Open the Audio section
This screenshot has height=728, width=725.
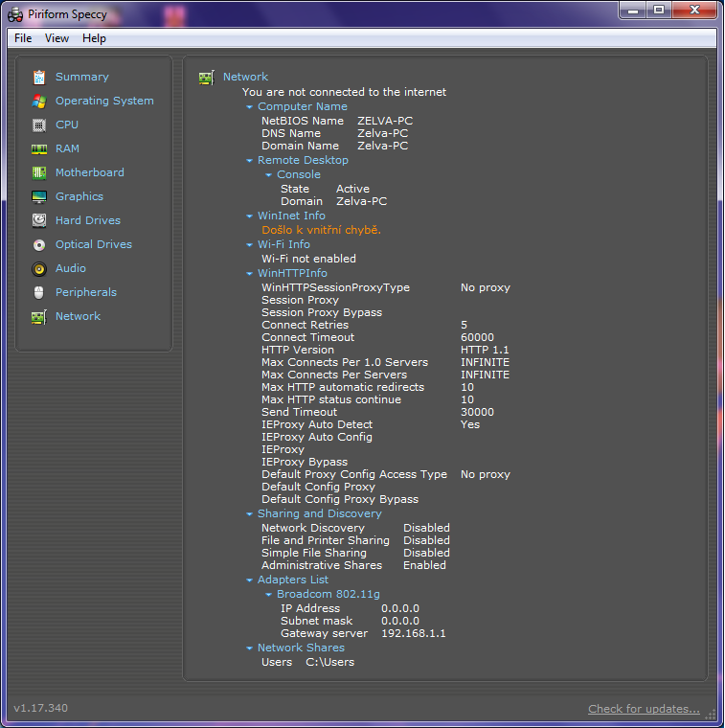pyautogui.click(x=71, y=268)
